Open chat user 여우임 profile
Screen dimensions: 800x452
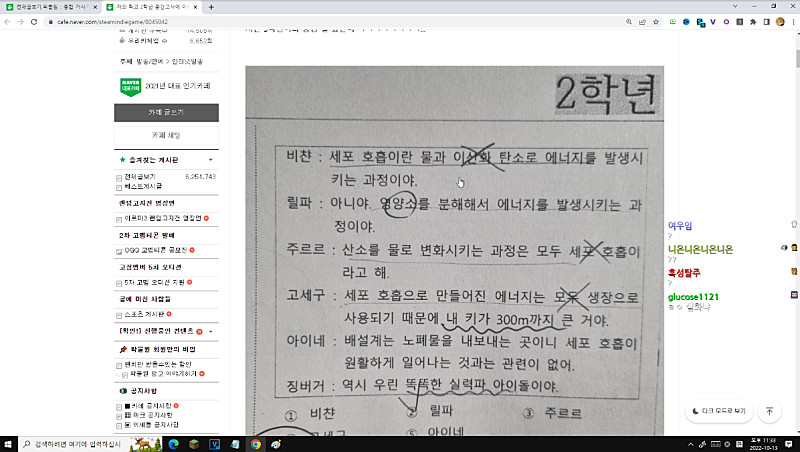pyautogui.click(x=680, y=225)
